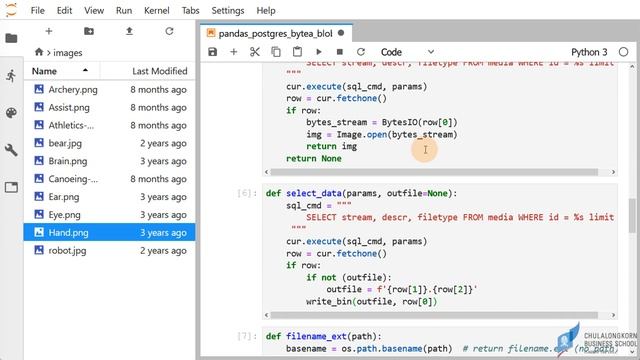This screenshot has width=640, height=360.
Task: Open the View menu
Action: pos(94,10)
